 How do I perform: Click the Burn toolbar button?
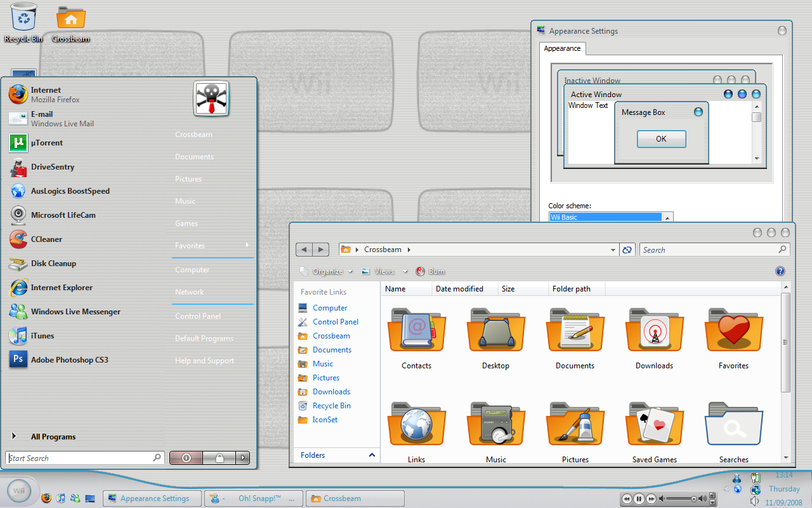[x=430, y=271]
